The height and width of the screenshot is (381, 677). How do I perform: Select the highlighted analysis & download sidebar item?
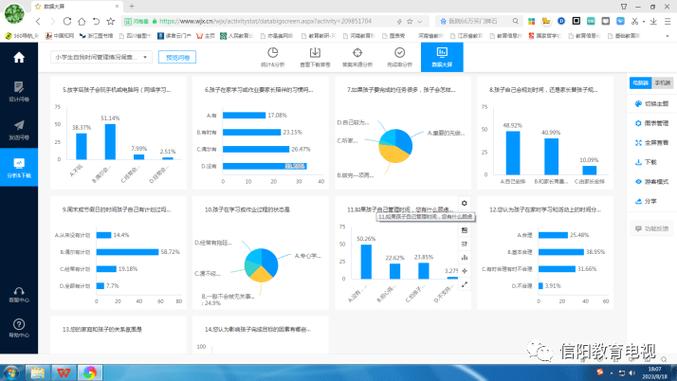tap(19, 168)
